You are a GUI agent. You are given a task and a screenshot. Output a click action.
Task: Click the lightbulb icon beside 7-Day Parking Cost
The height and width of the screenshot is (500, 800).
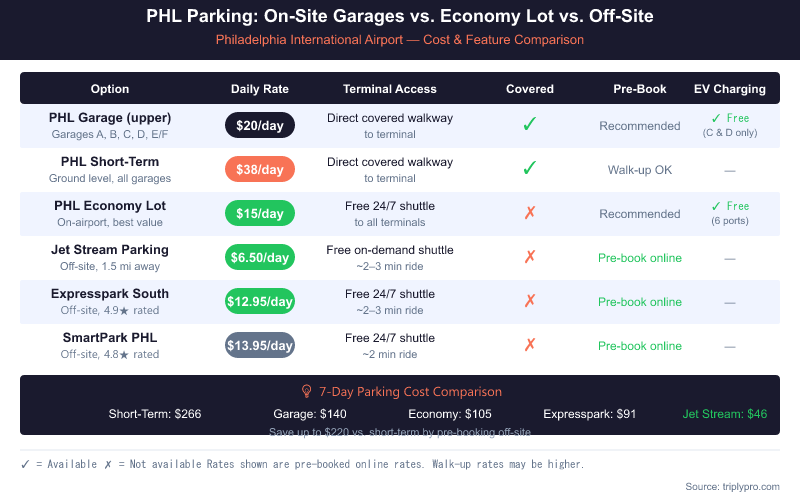[307, 392]
